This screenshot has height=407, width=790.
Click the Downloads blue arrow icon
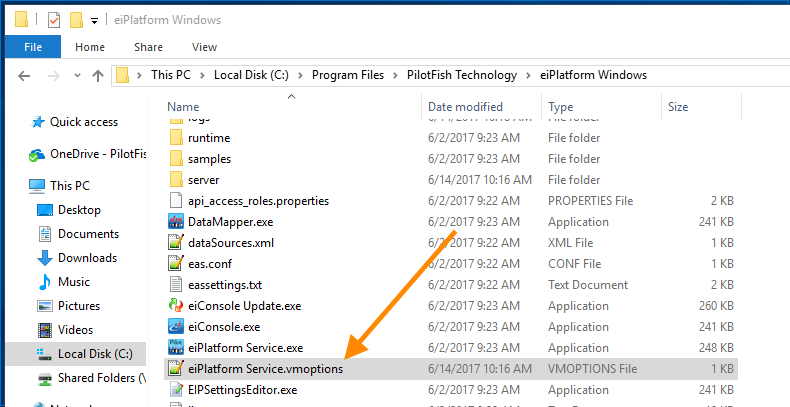pyautogui.click(x=45, y=258)
